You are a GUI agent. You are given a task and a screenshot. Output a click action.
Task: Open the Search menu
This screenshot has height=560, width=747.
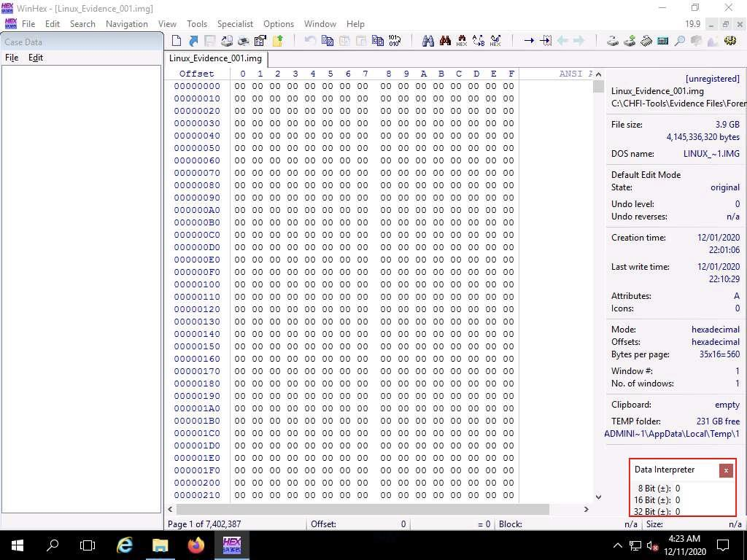[82, 24]
